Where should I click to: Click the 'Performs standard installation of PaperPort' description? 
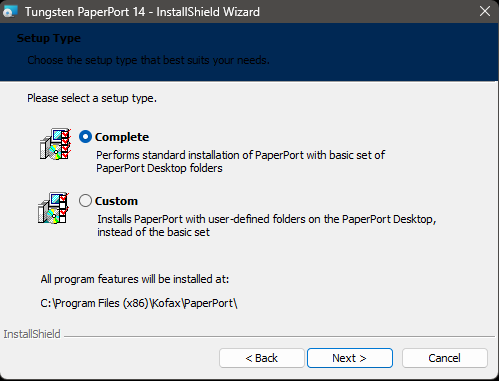[x=240, y=162]
